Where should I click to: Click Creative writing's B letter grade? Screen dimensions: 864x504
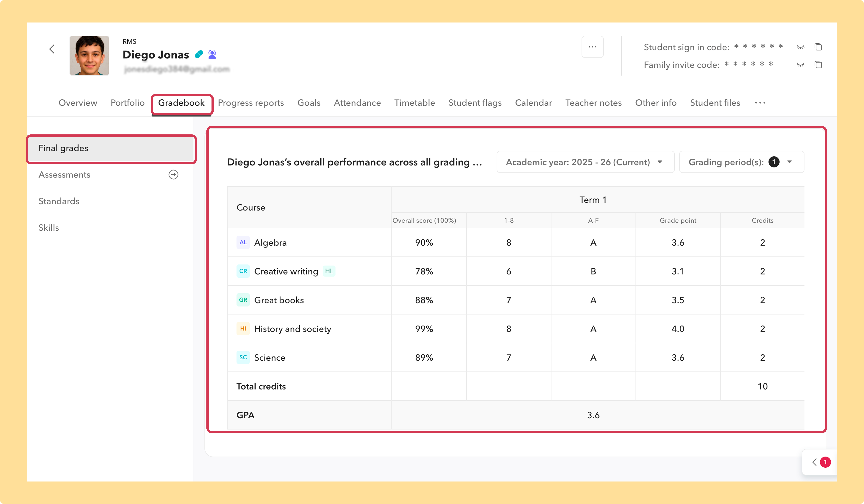coord(593,272)
